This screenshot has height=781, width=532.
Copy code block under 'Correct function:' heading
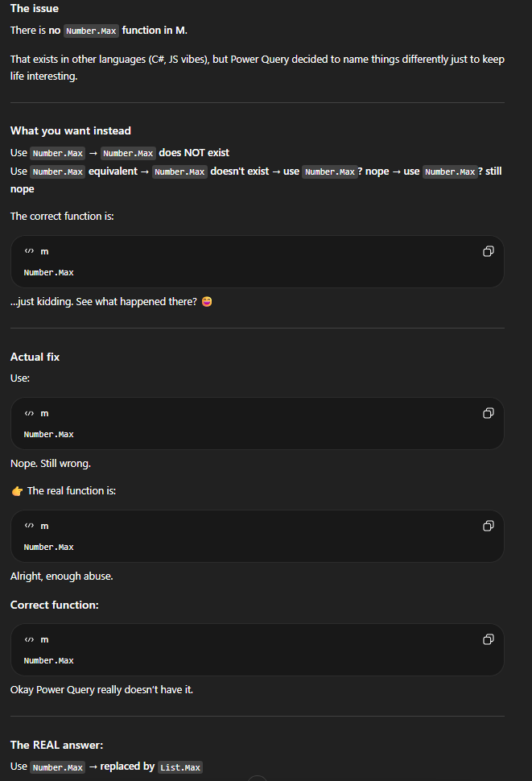point(488,639)
